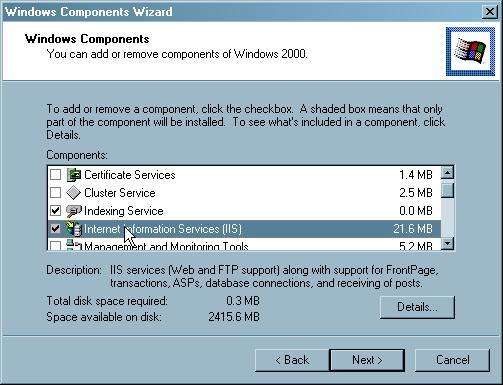Click the 21.6 MB size value
The height and width of the screenshot is (385, 503).
point(413,229)
